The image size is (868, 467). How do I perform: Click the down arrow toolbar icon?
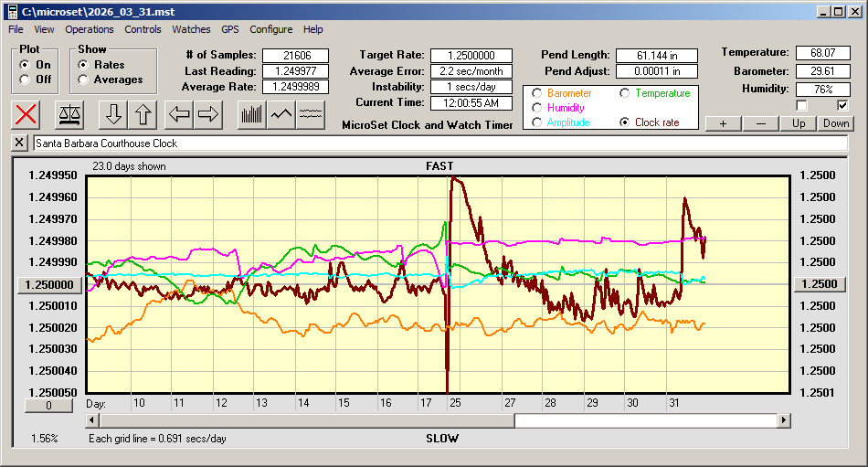tap(114, 114)
